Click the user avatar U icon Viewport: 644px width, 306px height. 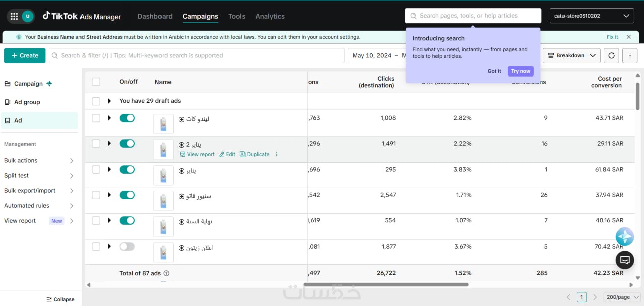[28, 16]
